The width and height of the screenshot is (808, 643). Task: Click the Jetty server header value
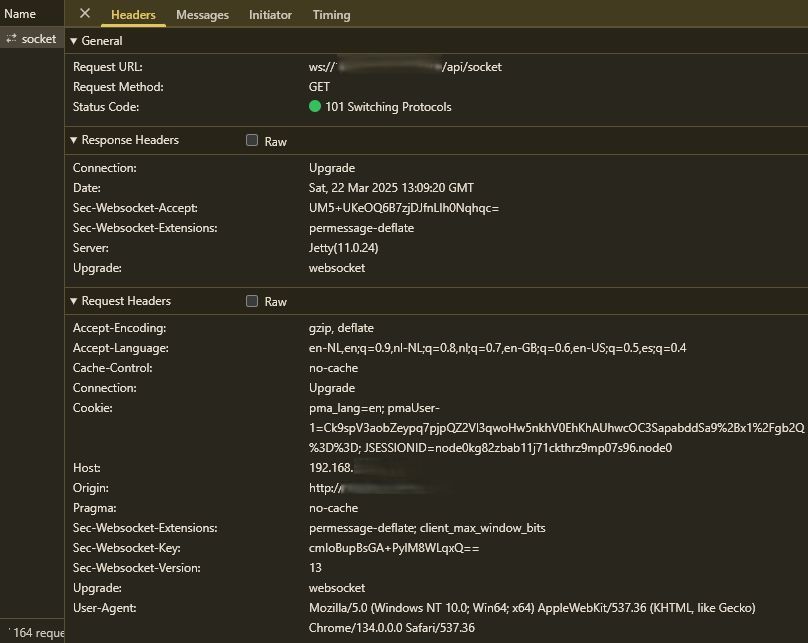343,248
